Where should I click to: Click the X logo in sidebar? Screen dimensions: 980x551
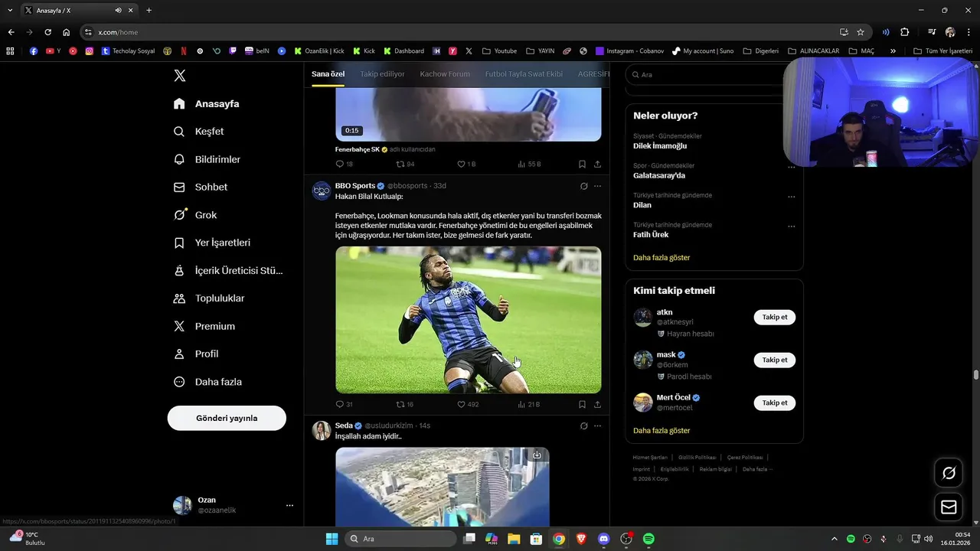click(180, 75)
